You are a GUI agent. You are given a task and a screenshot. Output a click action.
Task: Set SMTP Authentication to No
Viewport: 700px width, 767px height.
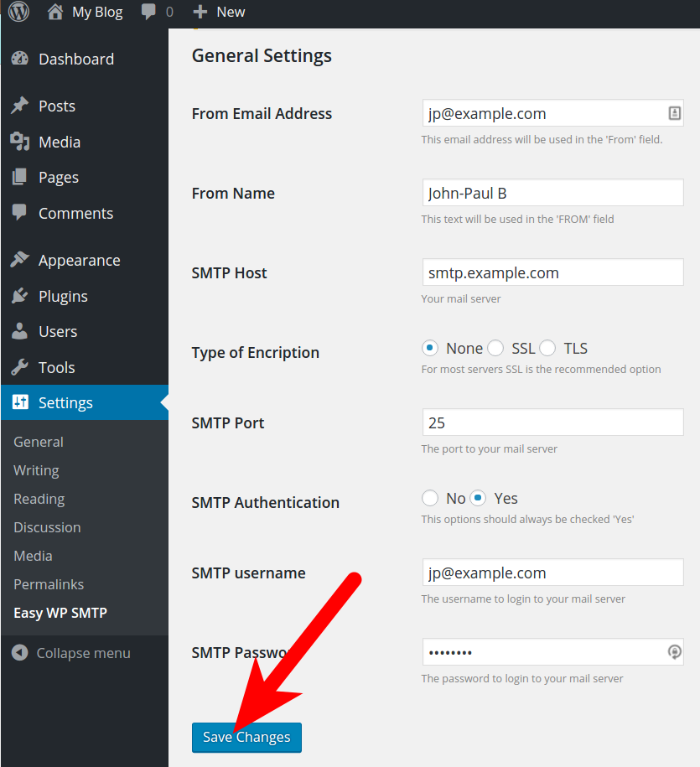pyautogui.click(x=430, y=499)
